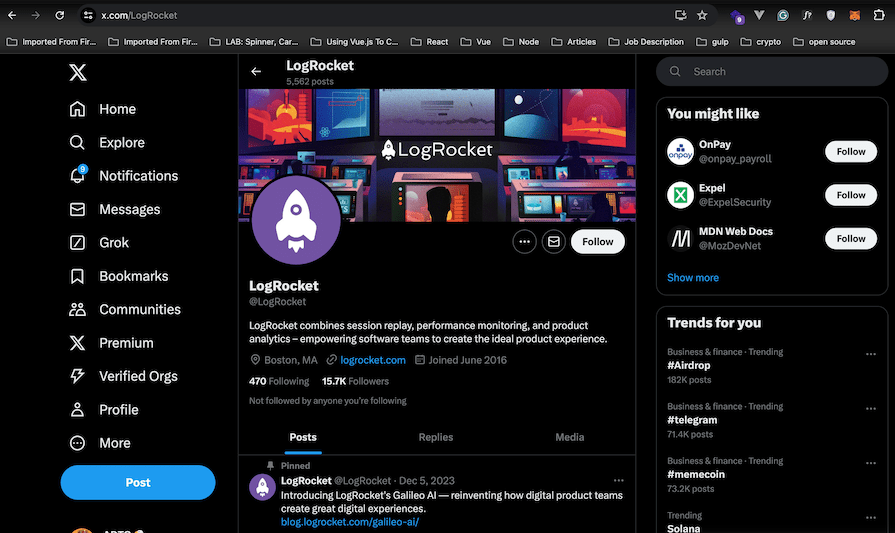The image size is (895, 533).
Task: Follow MDN Web Docs suggestion
Action: (850, 238)
